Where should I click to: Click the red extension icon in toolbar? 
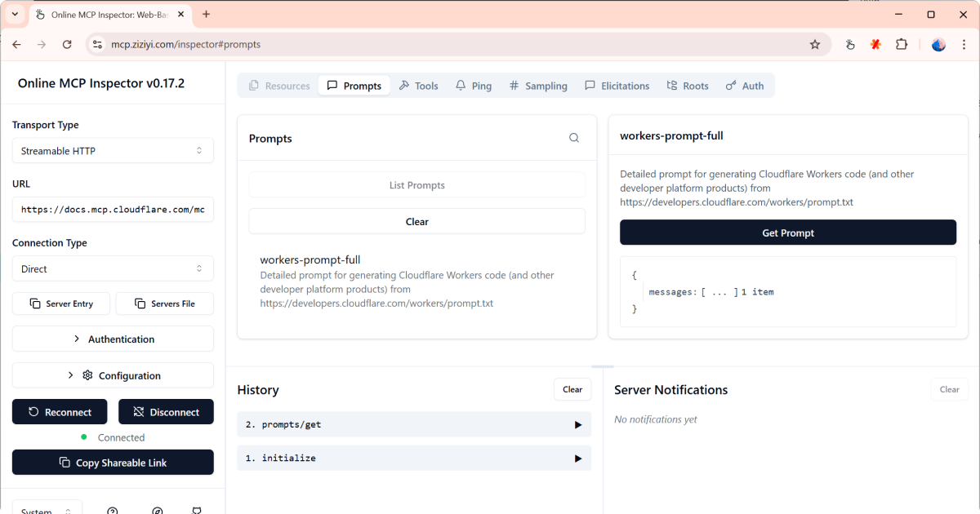coord(875,44)
